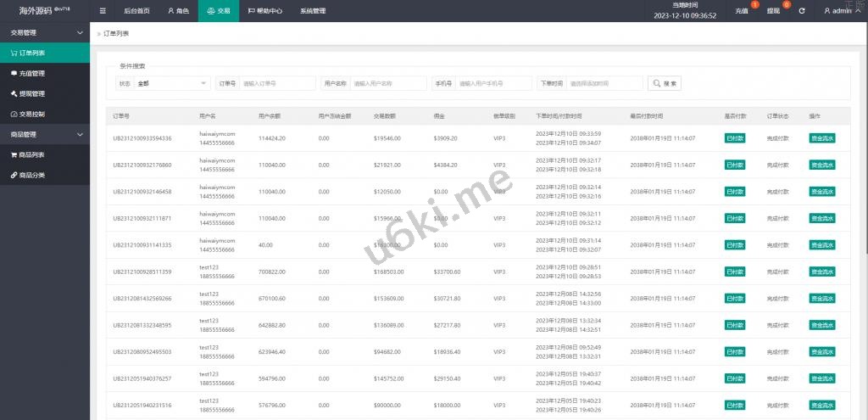The height and width of the screenshot is (420, 868).
Task: Click the 订单号 search input field
Action: (x=276, y=83)
